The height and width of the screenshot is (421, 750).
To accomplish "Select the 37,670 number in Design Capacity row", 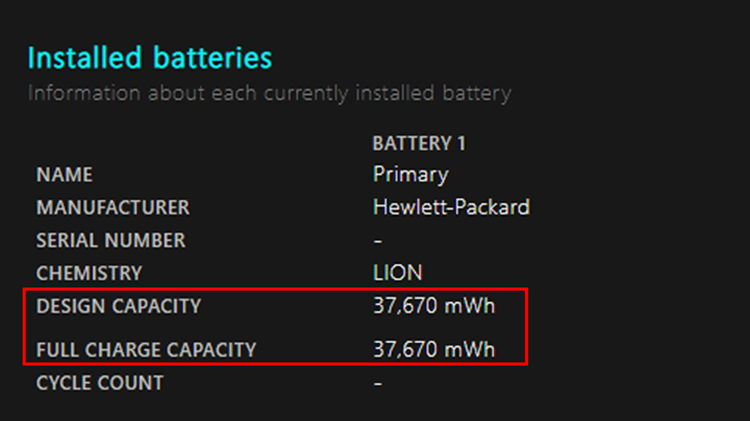I will tap(404, 306).
